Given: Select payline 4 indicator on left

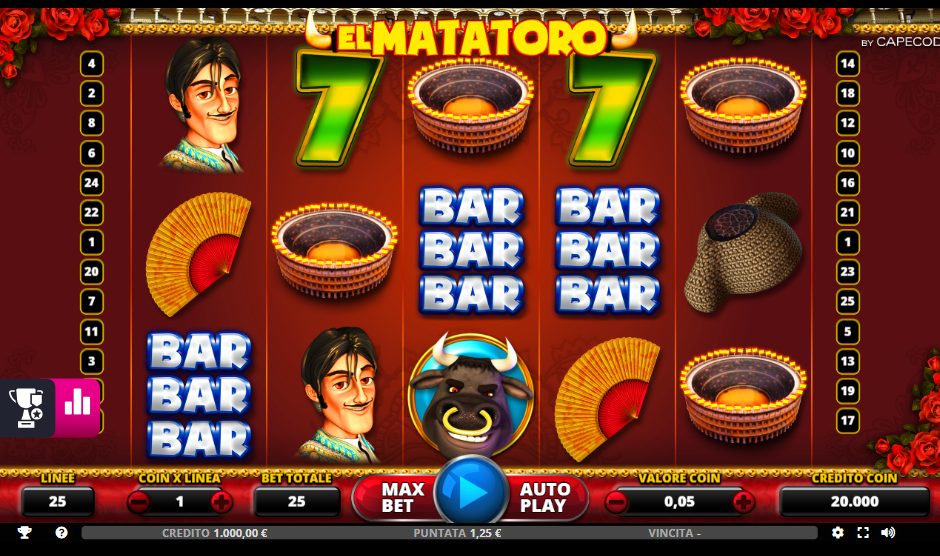Looking at the screenshot, I should pyautogui.click(x=92, y=64).
